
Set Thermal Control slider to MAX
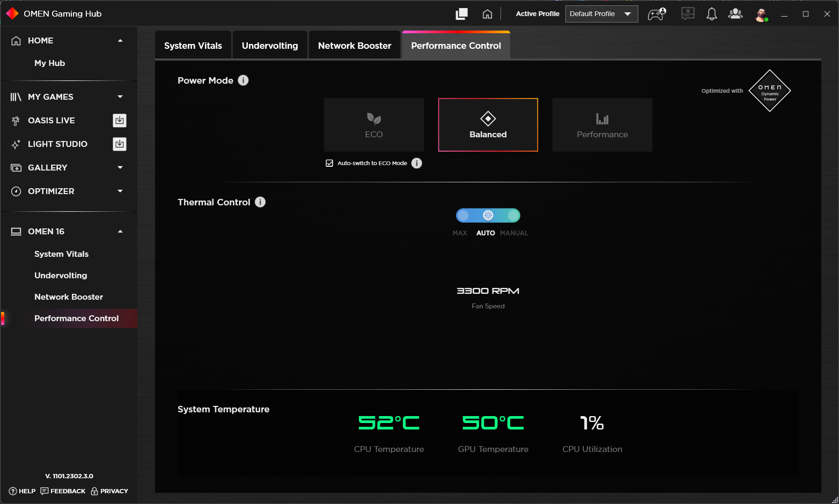pyautogui.click(x=462, y=215)
